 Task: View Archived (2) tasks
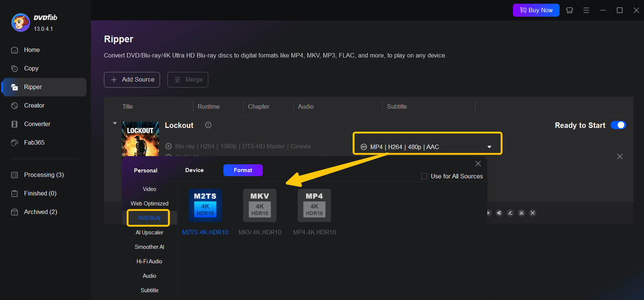click(45, 212)
